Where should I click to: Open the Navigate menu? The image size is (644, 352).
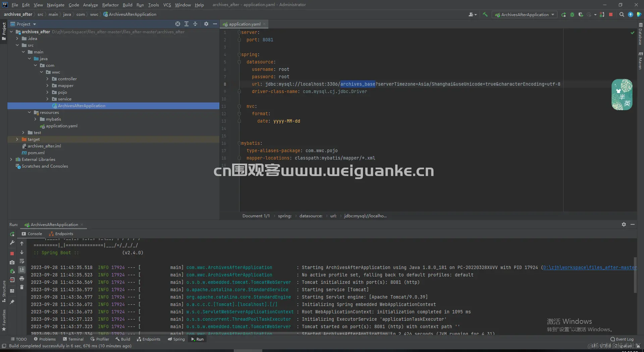point(55,5)
